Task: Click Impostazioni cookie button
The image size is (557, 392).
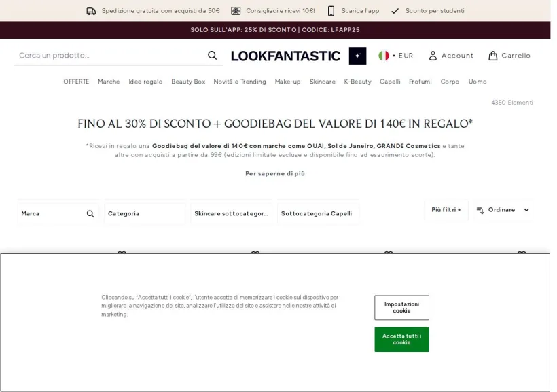Action: coord(401,307)
